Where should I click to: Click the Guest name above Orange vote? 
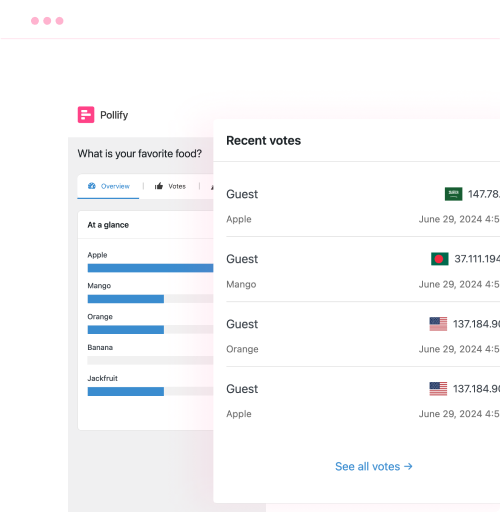tap(242, 324)
